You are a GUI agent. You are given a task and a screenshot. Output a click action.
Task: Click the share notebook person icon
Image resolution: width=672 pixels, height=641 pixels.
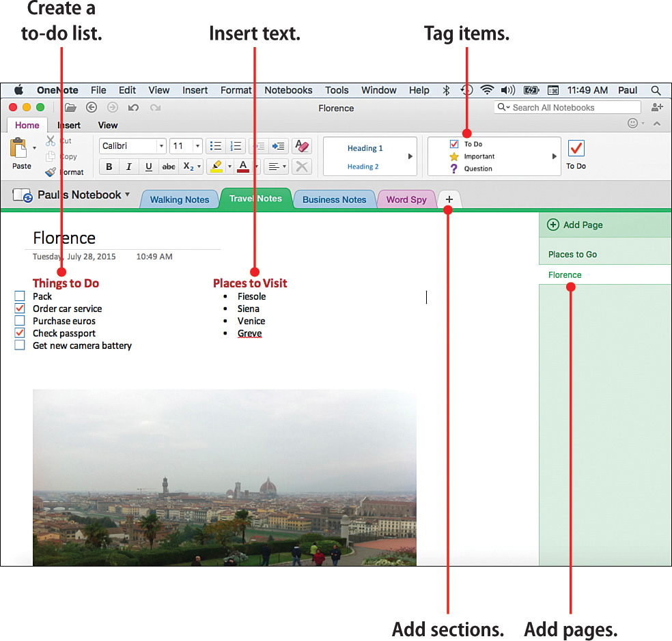click(x=657, y=107)
